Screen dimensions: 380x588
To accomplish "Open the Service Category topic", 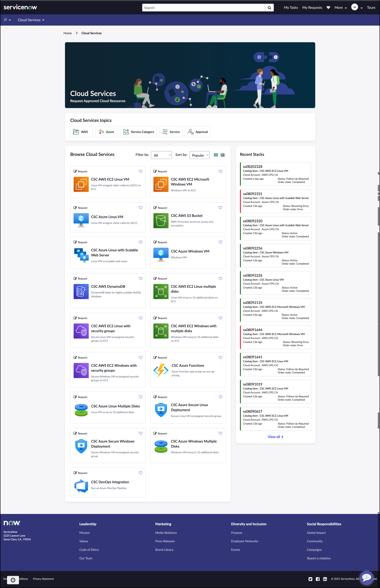I will [x=138, y=132].
